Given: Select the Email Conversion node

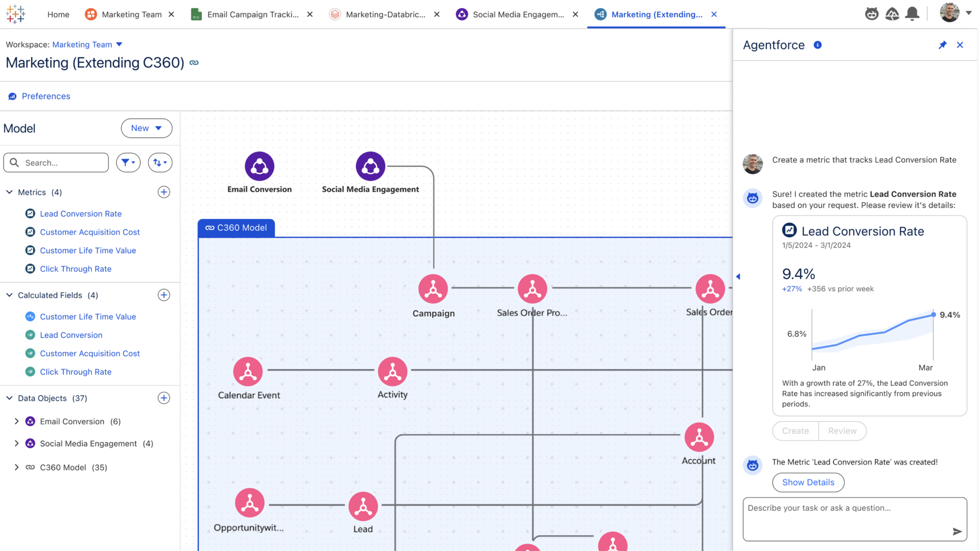Looking at the screenshot, I should click(x=259, y=167).
